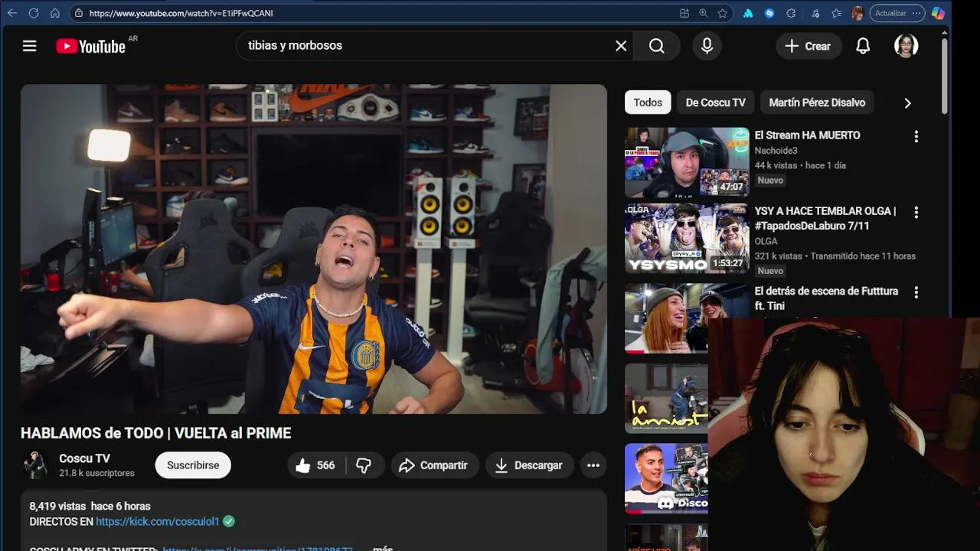Open more actions three-dot menu below video
Image resolution: width=980 pixels, height=551 pixels.
[x=593, y=465]
